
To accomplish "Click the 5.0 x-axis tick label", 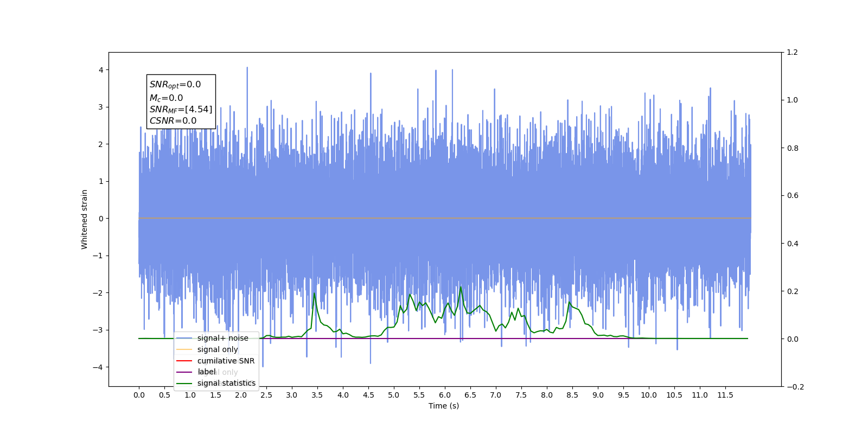I will click(394, 395).
